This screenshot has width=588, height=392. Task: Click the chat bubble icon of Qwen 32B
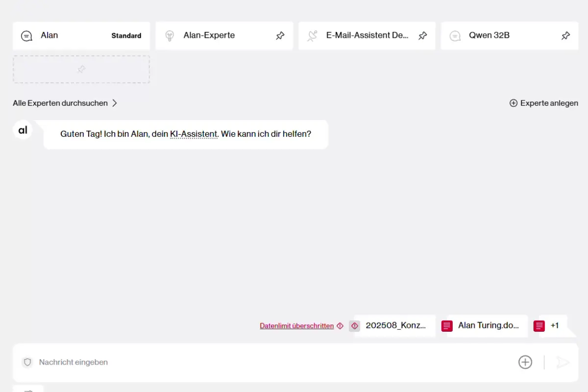click(455, 36)
